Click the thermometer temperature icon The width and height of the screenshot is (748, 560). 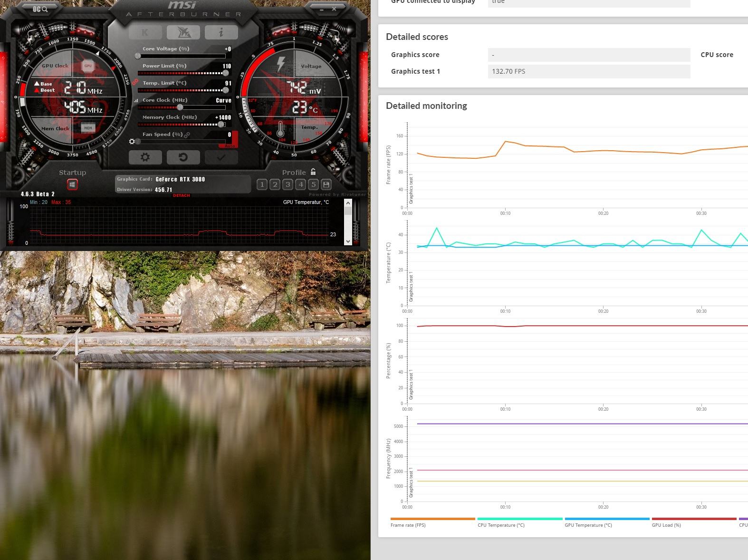(x=280, y=129)
